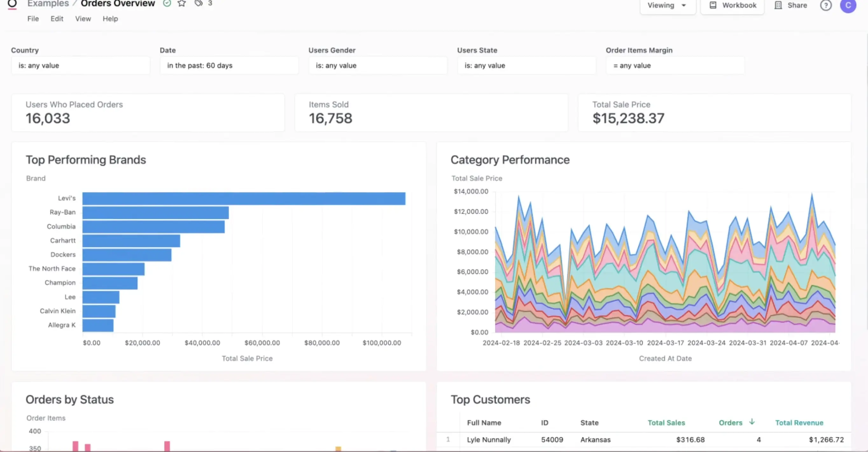
Task: Click the "The North Face" brand label
Action: click(x=52, y=269)
